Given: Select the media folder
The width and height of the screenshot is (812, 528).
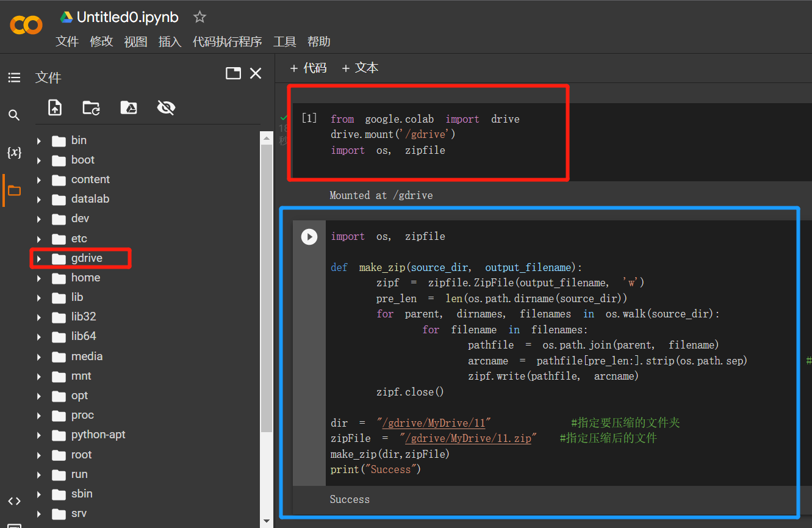Looking at the screenshot, I should [87, 356].
